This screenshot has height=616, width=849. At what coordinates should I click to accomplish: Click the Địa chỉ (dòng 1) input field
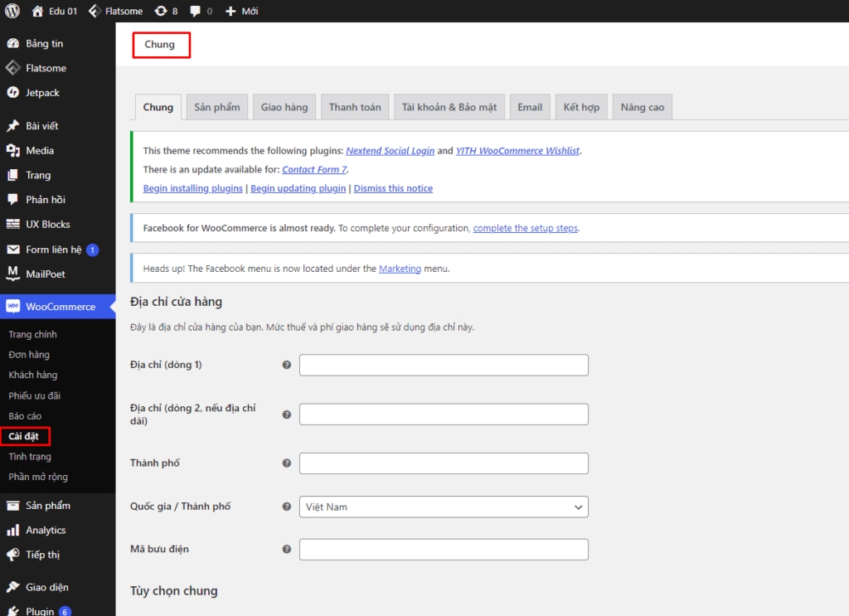point(444,365)
